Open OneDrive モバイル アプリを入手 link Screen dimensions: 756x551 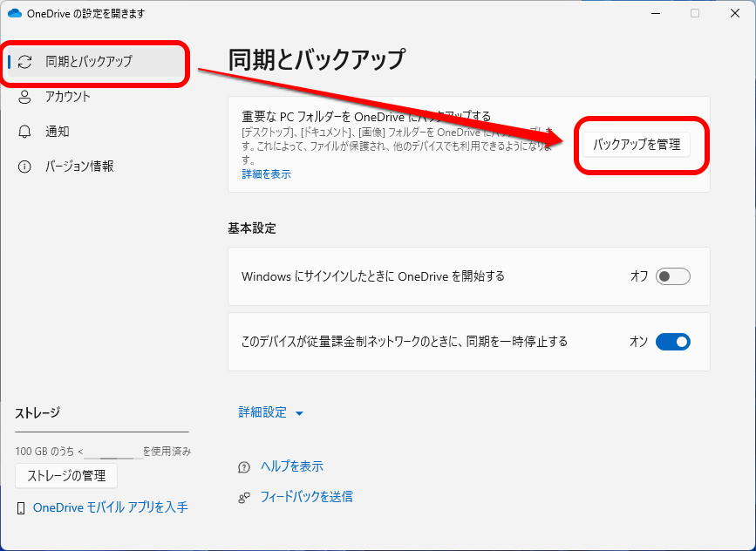(x=111, y=507)
